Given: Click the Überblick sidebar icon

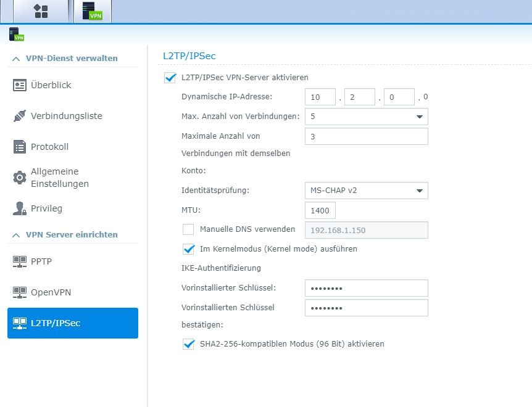Looking at the screenshot, I should point(20,85).
